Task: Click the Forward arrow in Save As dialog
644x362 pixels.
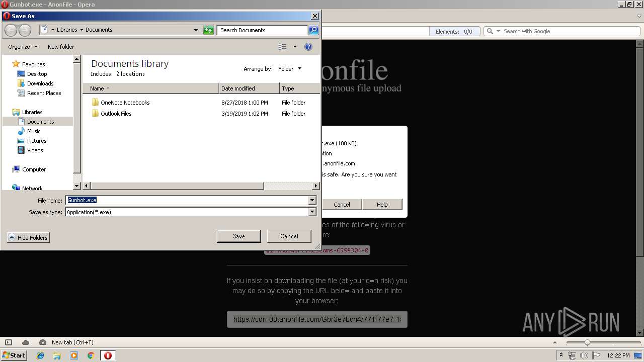Action: click(x=25, y=30)
